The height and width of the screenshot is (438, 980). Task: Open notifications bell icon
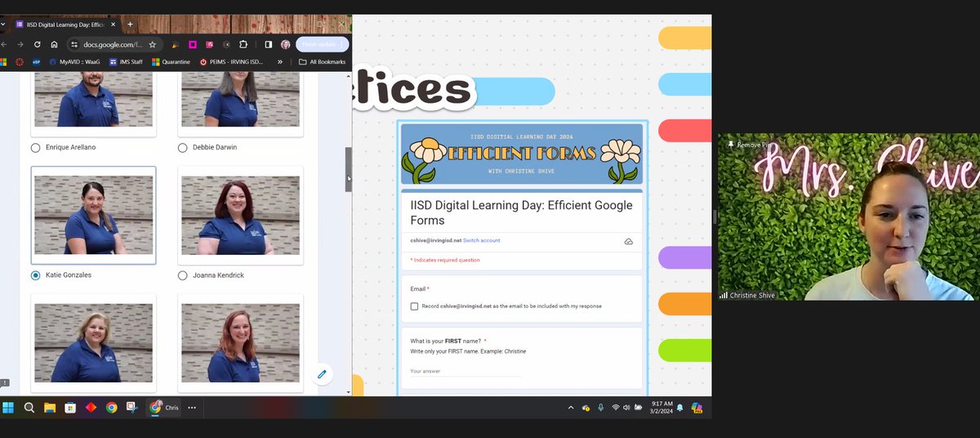(x=679, y=407)
